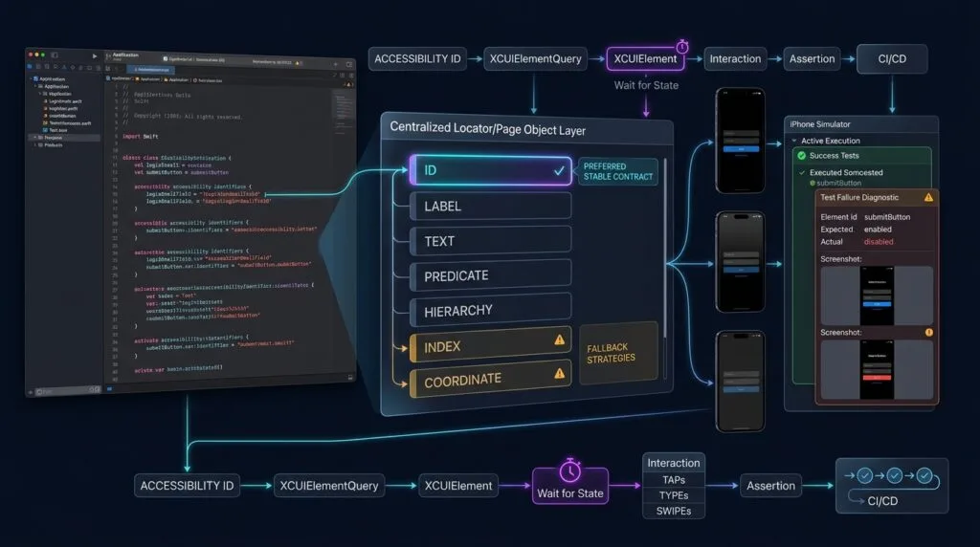This screenshot has width=980, height=547.
Task: Click the checkmark beside Executed Somoested
Action: (x=802, y=172)
